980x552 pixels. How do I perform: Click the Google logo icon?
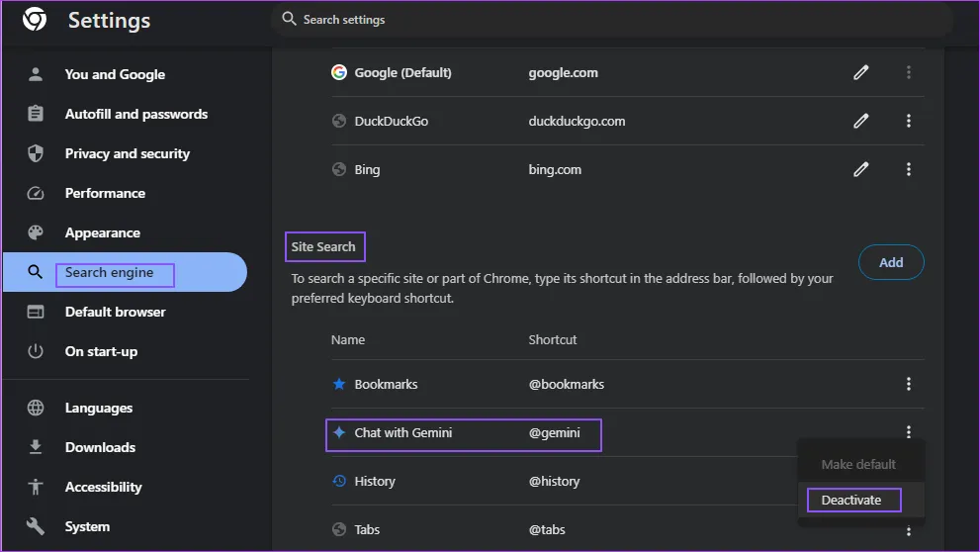(339, 72)
